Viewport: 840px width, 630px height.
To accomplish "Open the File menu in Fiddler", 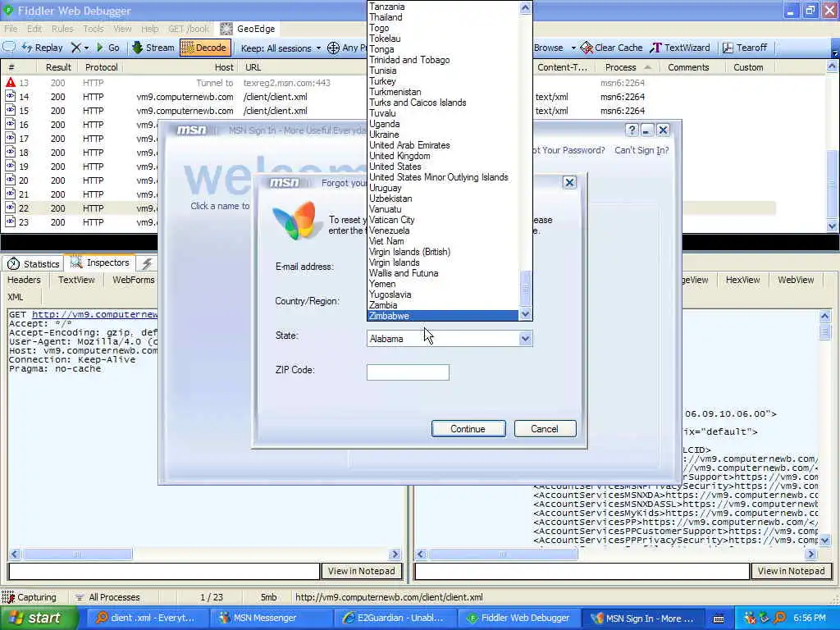I will [x=11, y=29].
